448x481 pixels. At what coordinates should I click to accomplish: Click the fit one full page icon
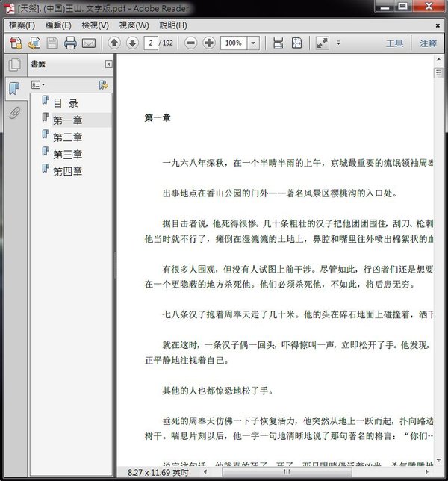coord(296,43)
